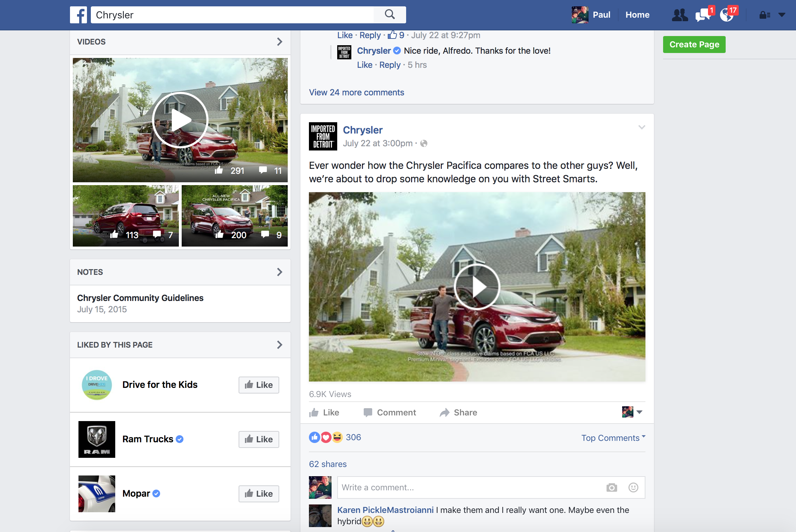Viewport: 796px width, 532px height.
Task: Open the Top Comments sort dropdown
Action: 613,438
